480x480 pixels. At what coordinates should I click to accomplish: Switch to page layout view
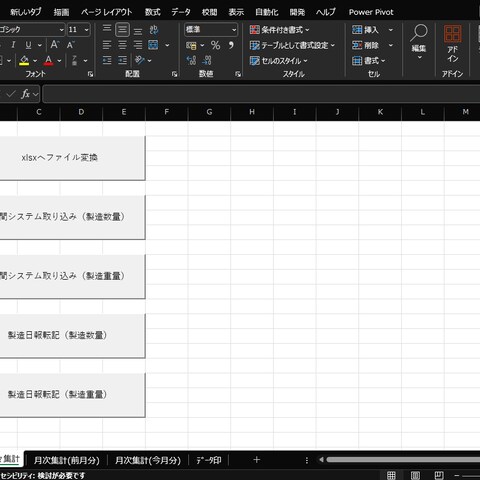point(415,475)
